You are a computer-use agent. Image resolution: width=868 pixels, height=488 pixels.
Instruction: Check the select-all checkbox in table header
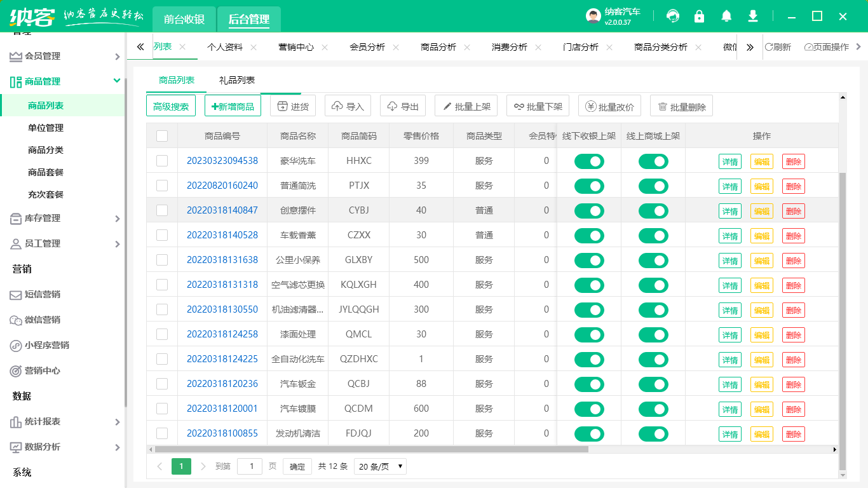(161, 135)
